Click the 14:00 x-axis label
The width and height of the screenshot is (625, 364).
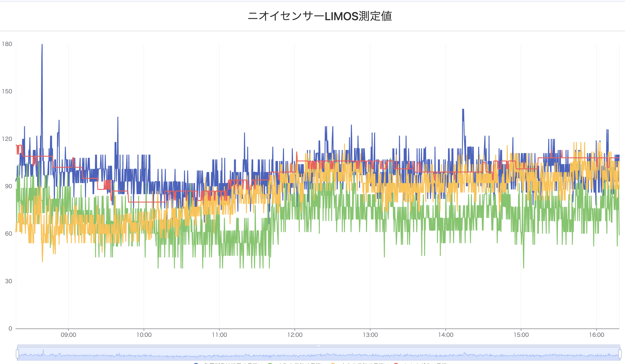pos(446,335)
